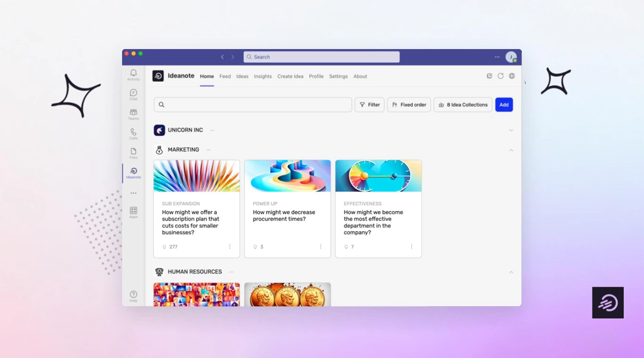Screen dimensions: 644x358
Task: Open options next to HUMAN RESOURCES
Action: coord(231,272)
